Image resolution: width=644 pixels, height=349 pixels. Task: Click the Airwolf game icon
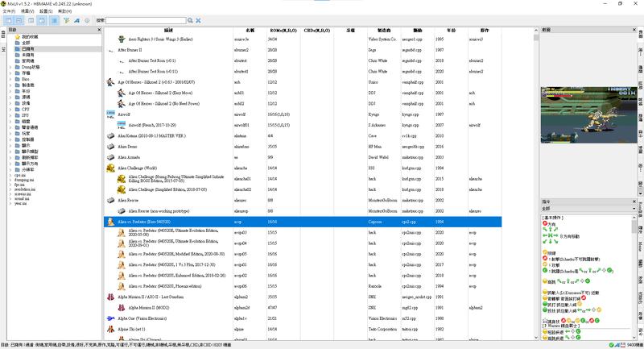pyautogui.click(x=110, y=114)
